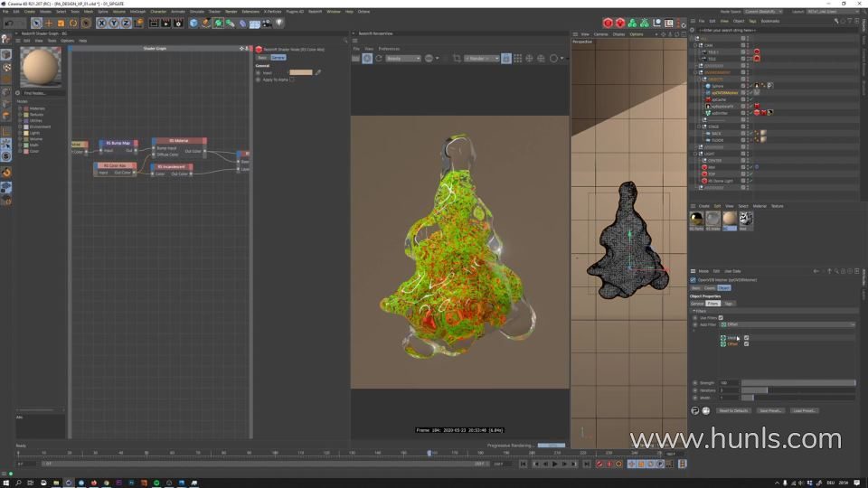Screen dimensions: 868x488
Task: Select the Live Selection arrow tool
Action: [36, 23]
